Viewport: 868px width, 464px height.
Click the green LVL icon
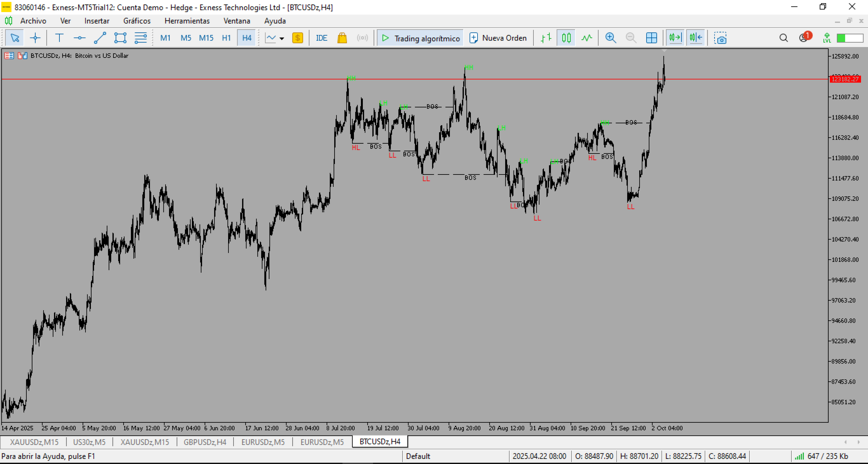click(826, 38)
